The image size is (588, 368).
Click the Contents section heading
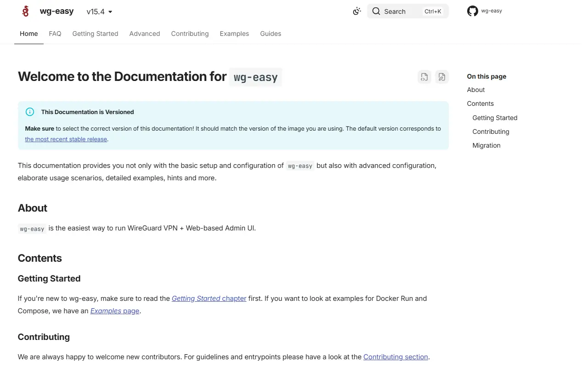40,258
